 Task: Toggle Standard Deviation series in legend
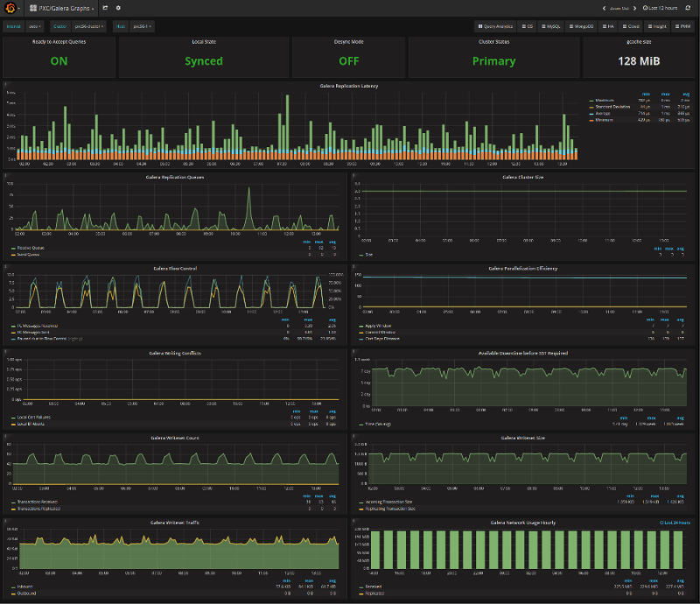[612, 107]
